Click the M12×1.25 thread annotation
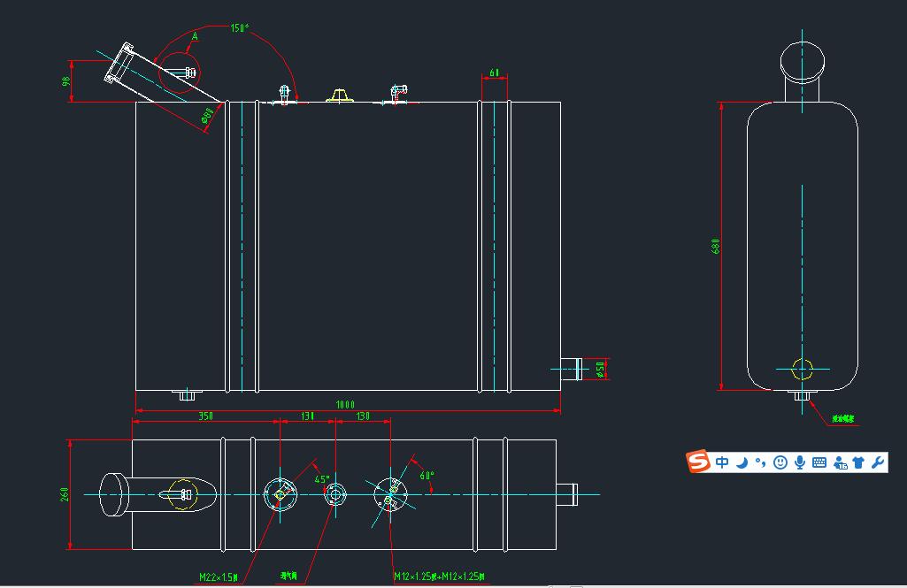 tap(439, 576)
